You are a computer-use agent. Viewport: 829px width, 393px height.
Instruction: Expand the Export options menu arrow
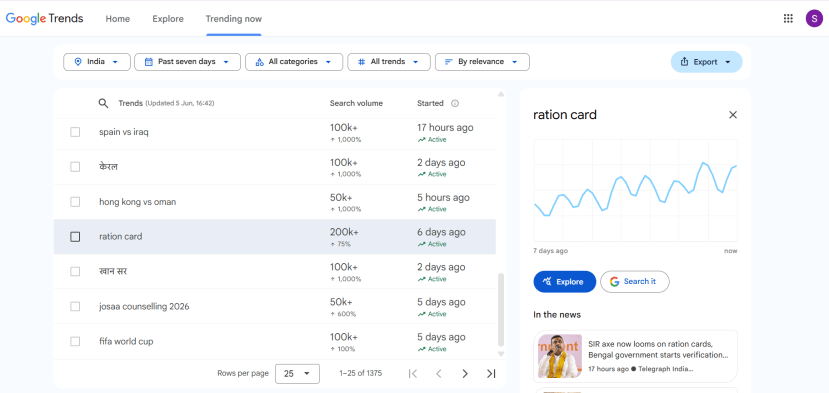tap(727, 62)
